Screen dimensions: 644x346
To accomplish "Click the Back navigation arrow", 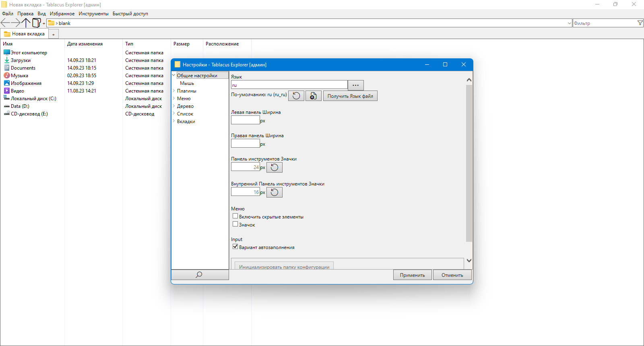I will (5, 23).
